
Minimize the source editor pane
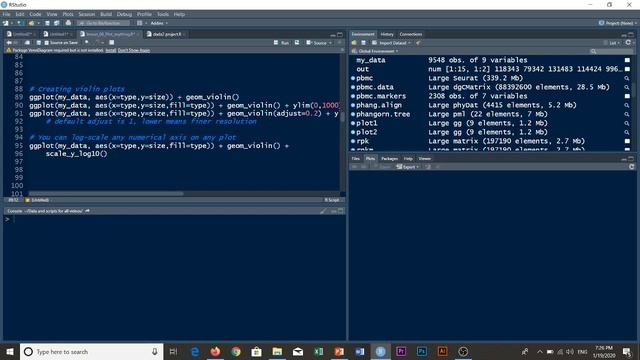tap(333, 35)
